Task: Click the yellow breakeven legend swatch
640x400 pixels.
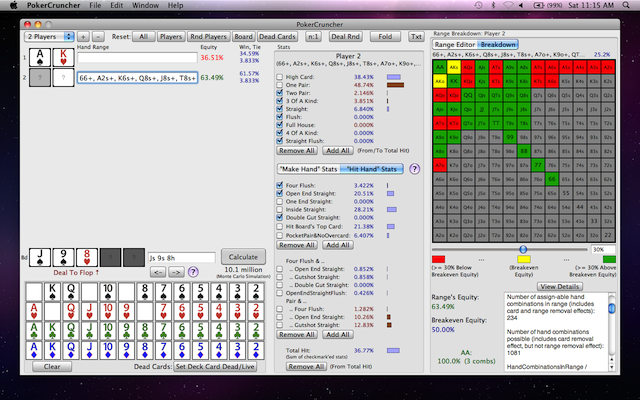Action: tap(523, 259)
